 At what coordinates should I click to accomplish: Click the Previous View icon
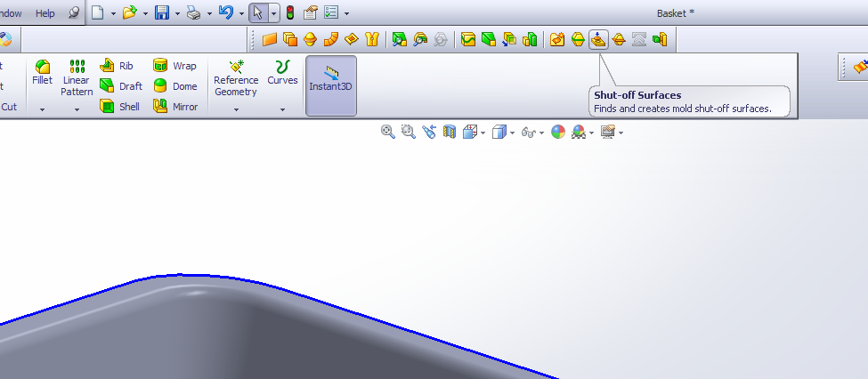tap(429, 132)
